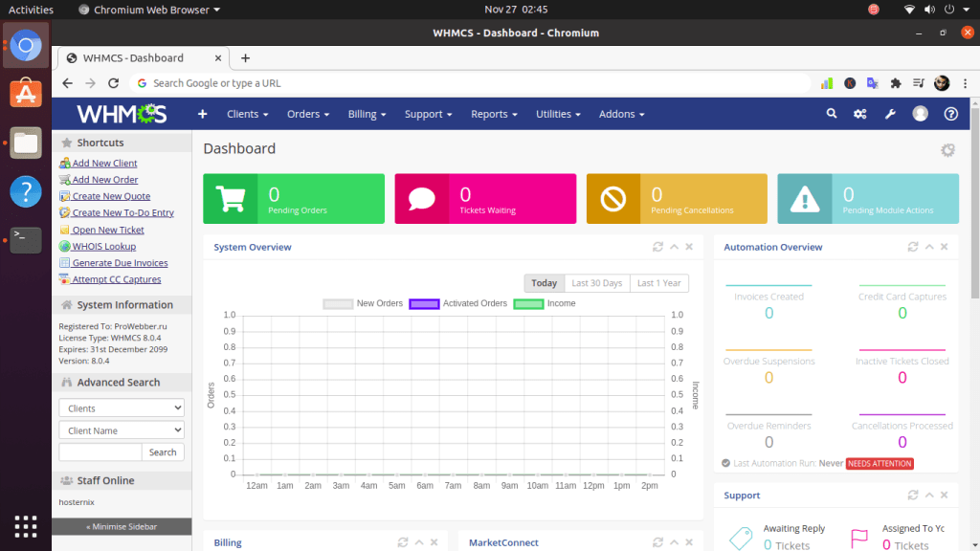Click Add New Order shortcut
Viewport: 980px width, 551px height.
[x=99, y=179]
